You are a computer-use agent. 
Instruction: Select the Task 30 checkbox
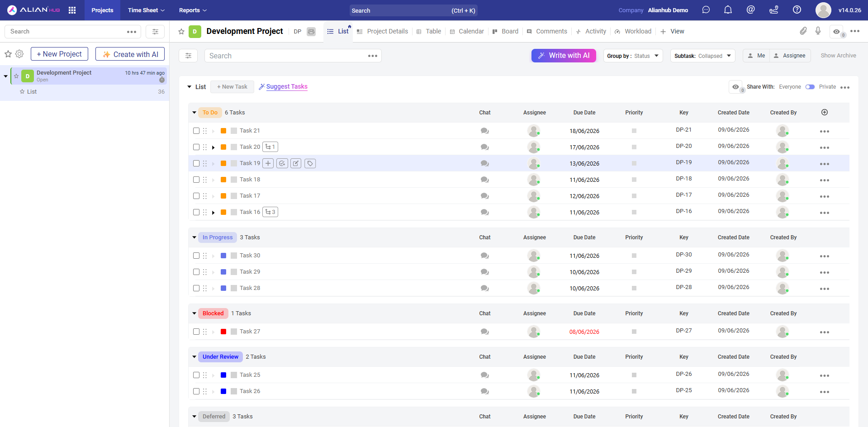coord(196,256)
